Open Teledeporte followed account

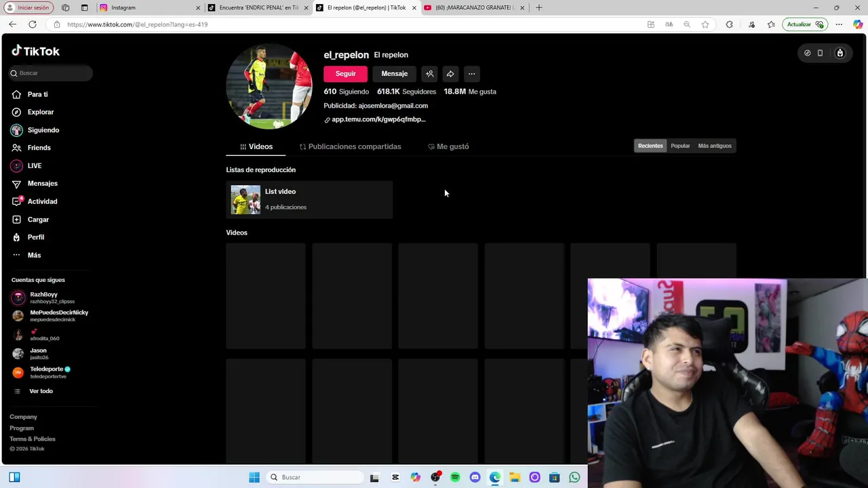(41, 372)
